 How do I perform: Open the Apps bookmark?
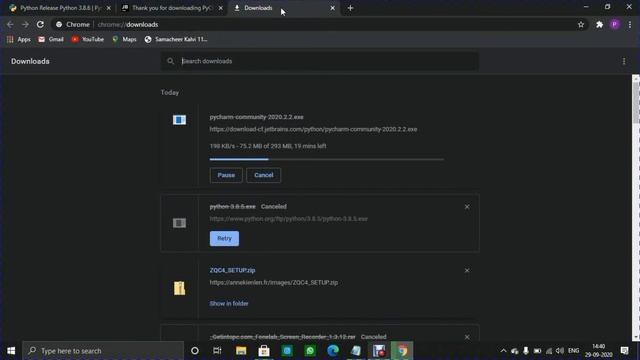click(x=19, y=39)
